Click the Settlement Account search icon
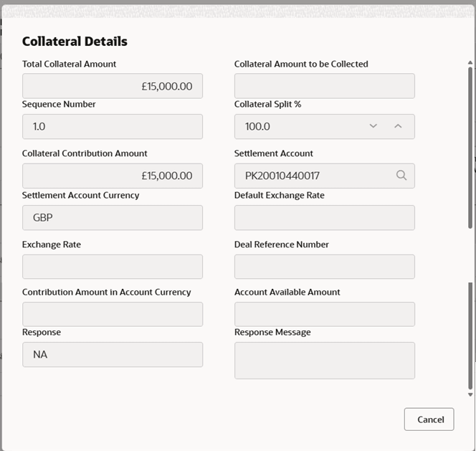The height and width of the screenshot is (451, 476). (x=401, y=176)
